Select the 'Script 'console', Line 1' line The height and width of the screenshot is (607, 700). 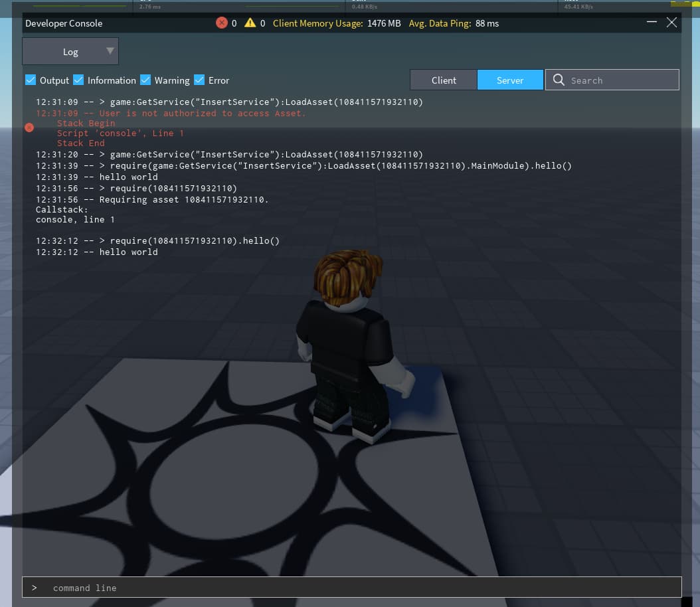(x=120, y=133)
